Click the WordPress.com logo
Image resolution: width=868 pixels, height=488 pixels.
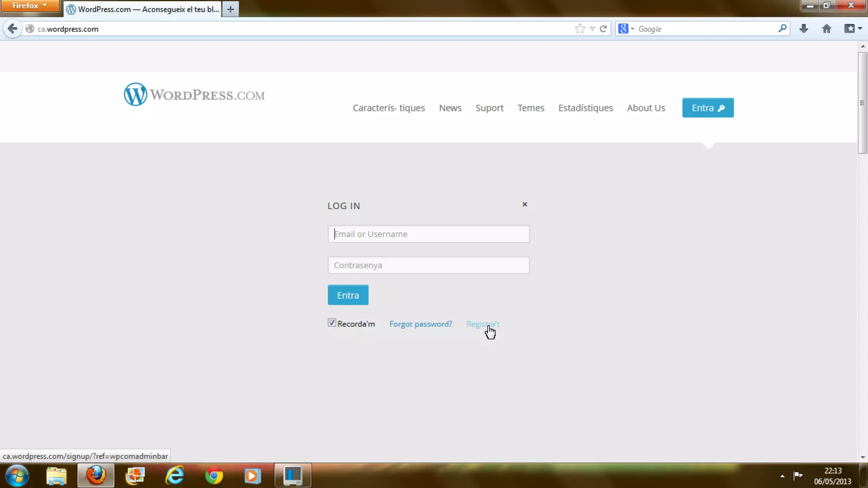[194, 94]
